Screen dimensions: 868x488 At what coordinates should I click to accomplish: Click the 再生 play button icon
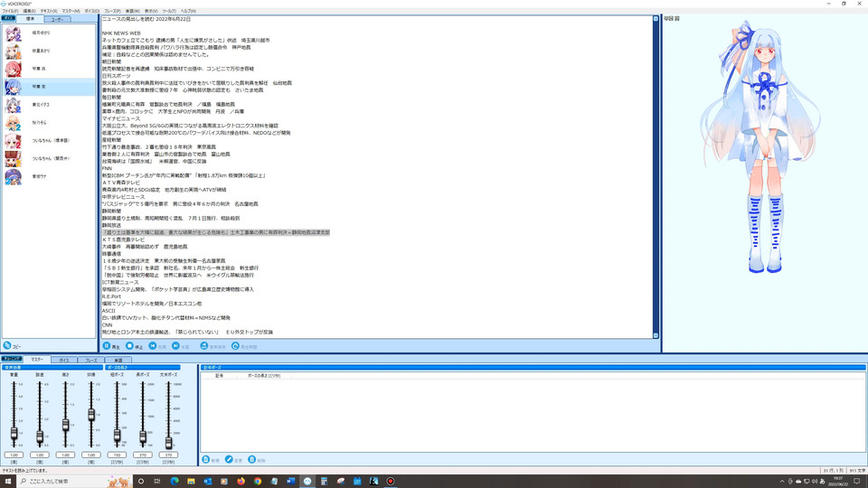tap(107, 346)
